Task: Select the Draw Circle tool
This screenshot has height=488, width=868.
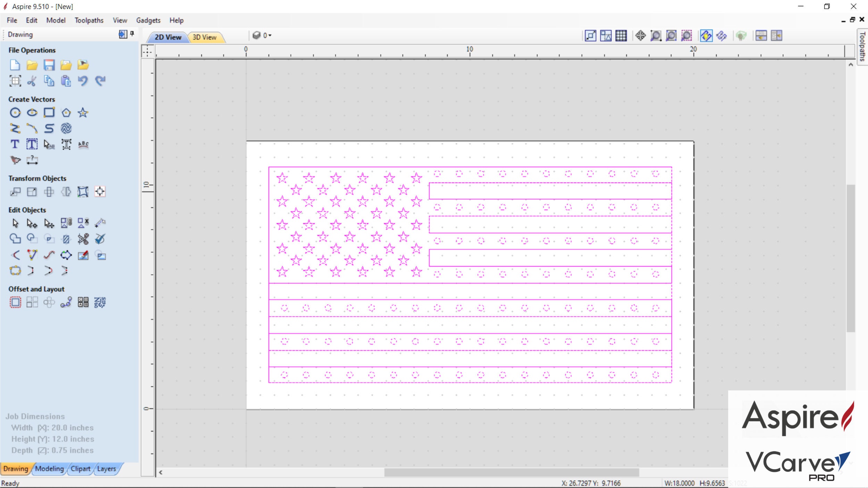Action: coord(15,112)
